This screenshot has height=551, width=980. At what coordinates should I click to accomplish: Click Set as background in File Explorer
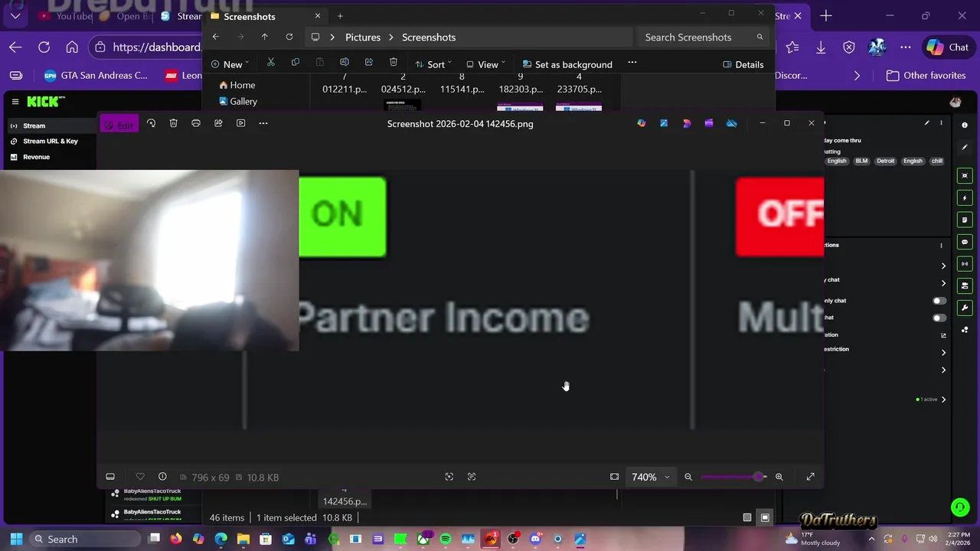click(567, 64)
